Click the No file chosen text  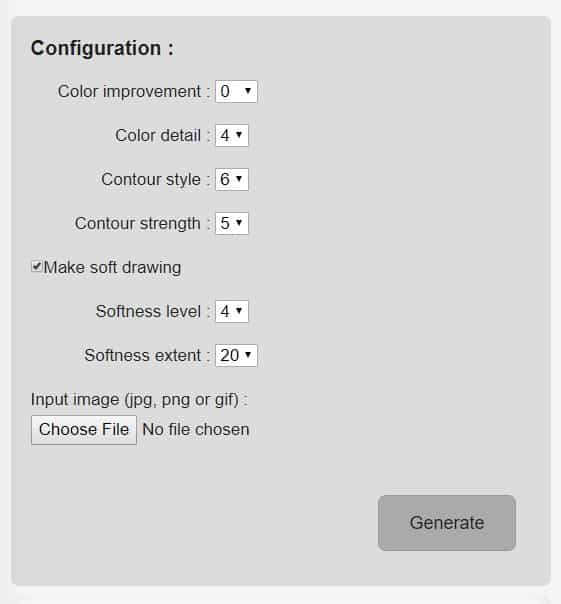click(x=196, y=430)
